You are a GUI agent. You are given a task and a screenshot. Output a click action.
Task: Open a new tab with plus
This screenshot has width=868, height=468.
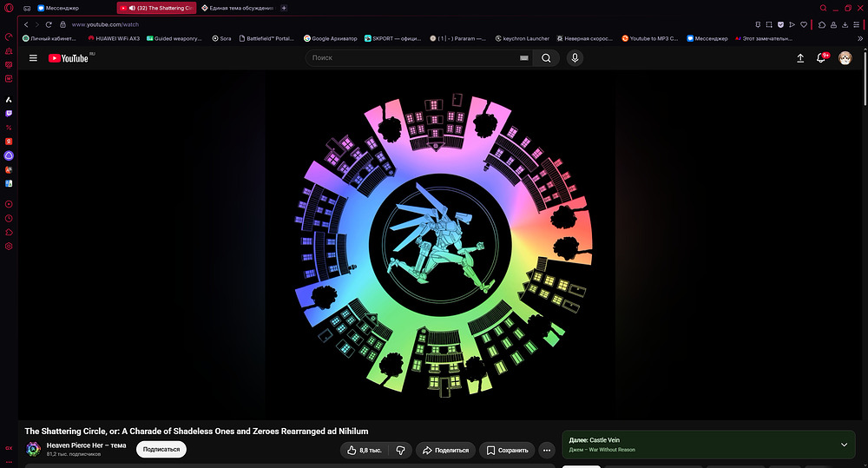pyautogui.click(x=284, y=8)
